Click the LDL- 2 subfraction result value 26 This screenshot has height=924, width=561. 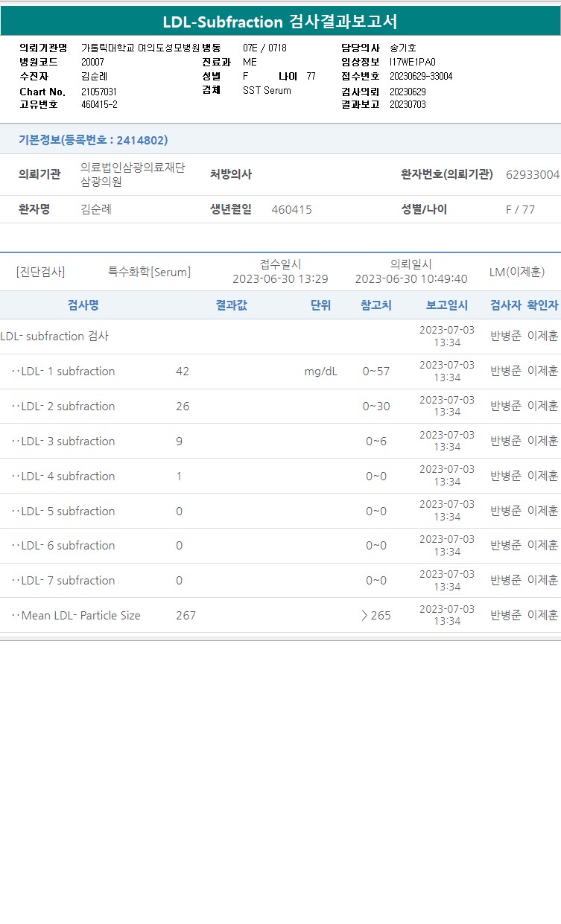click(x=183, y=407)
